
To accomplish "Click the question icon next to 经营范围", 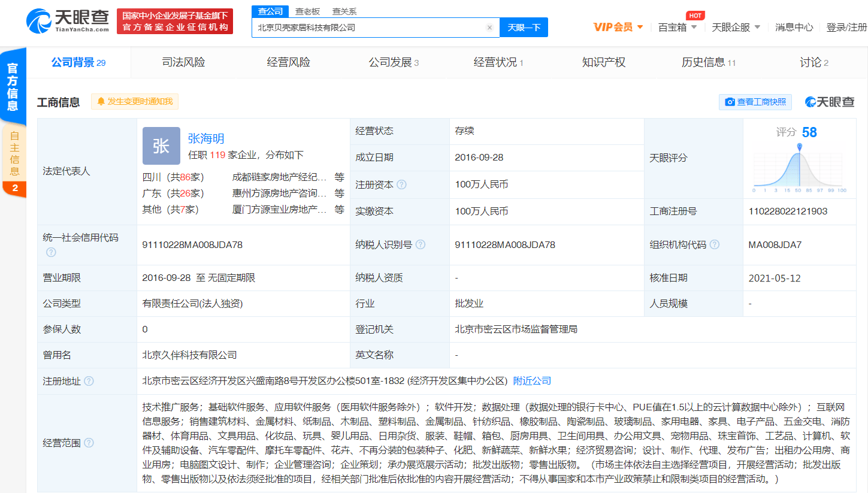I will pos(89,443).
